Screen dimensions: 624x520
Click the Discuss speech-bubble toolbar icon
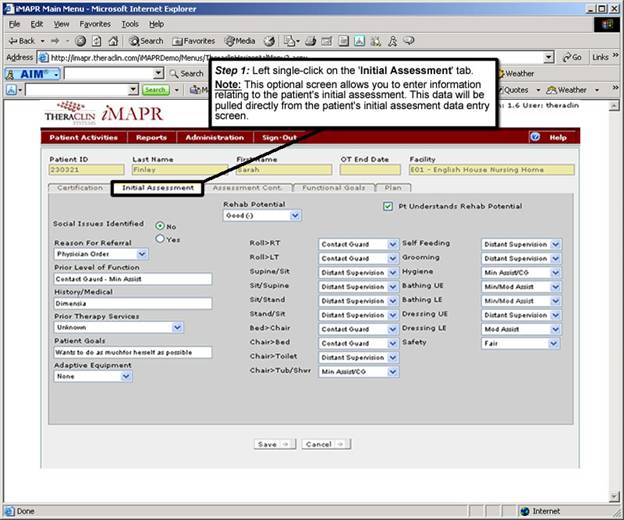pyautogui.click(x=409, y=41)
